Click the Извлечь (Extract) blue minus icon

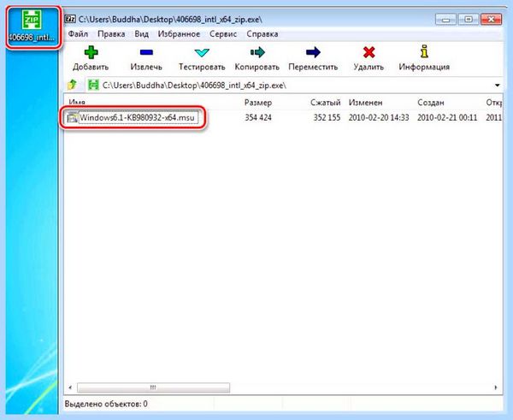pos(146,52)
